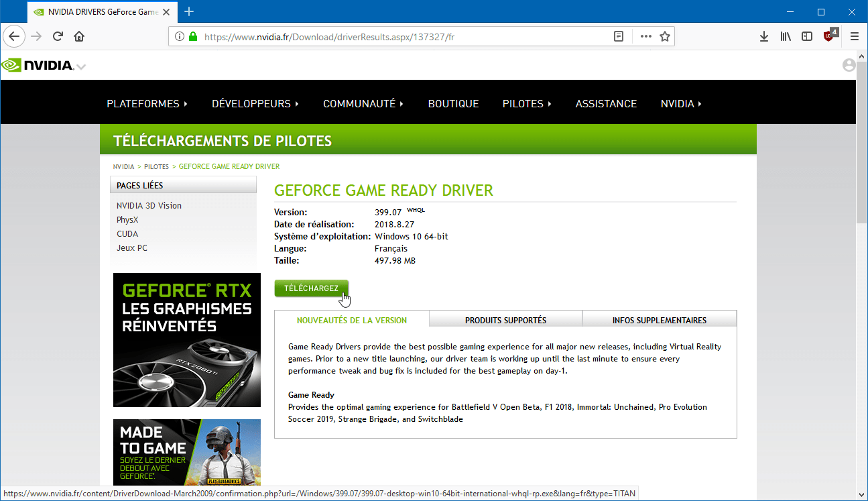Select the release date 2018.8.27

[x=395, y=225]
